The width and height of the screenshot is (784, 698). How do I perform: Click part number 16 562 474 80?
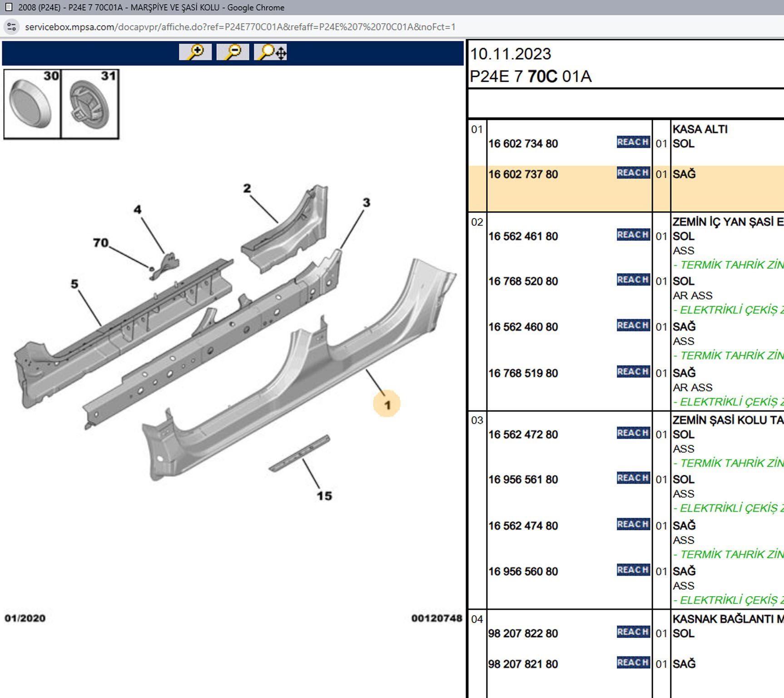coord(523,526)
